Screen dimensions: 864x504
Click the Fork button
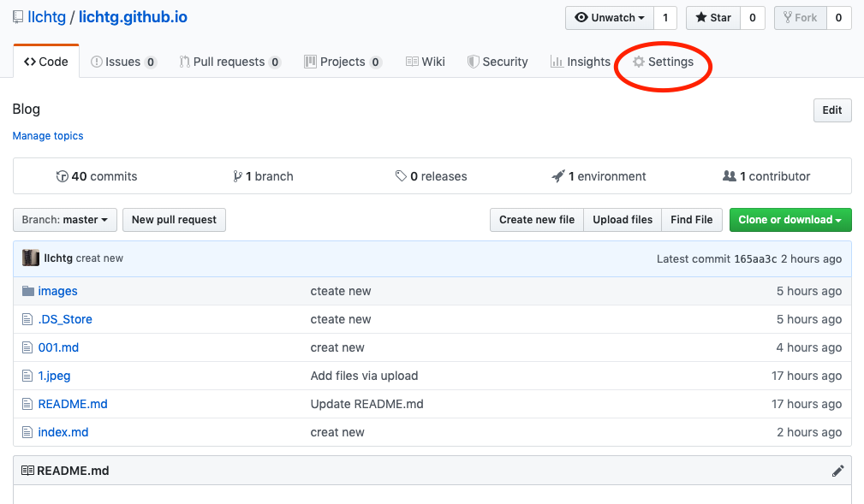(x=800, y=18)
